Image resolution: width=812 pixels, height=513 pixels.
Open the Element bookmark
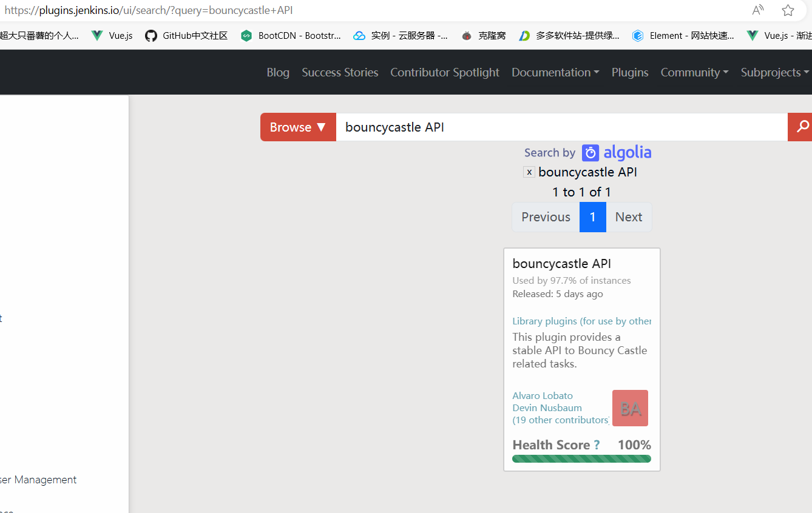click(683, 36)
